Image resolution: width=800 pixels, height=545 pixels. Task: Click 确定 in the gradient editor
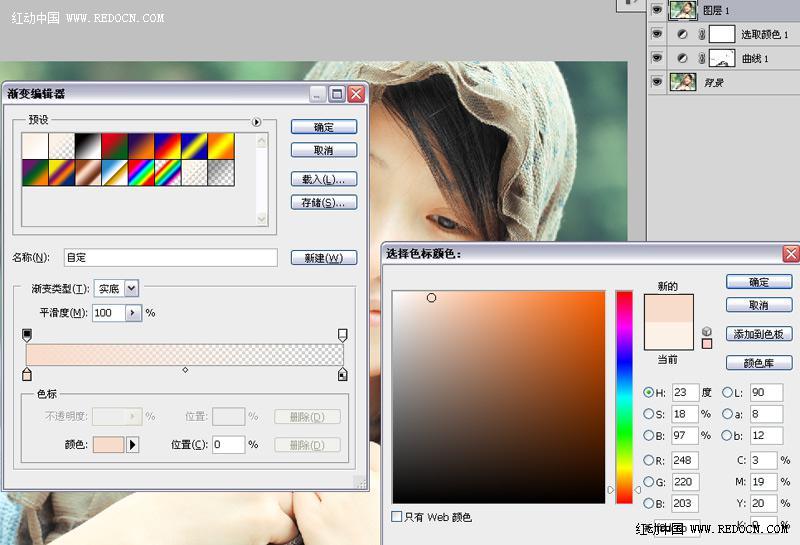point(323,127)
